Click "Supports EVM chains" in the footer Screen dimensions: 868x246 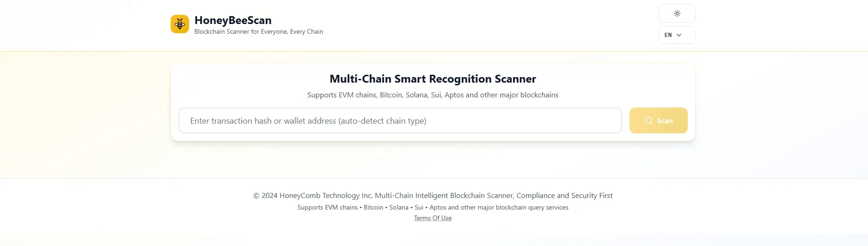[x=327, y=208]
